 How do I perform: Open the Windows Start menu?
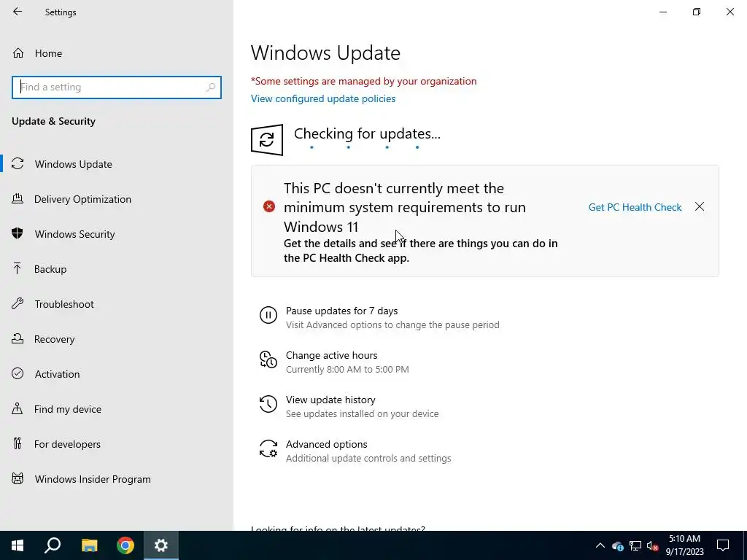[18, 545]
